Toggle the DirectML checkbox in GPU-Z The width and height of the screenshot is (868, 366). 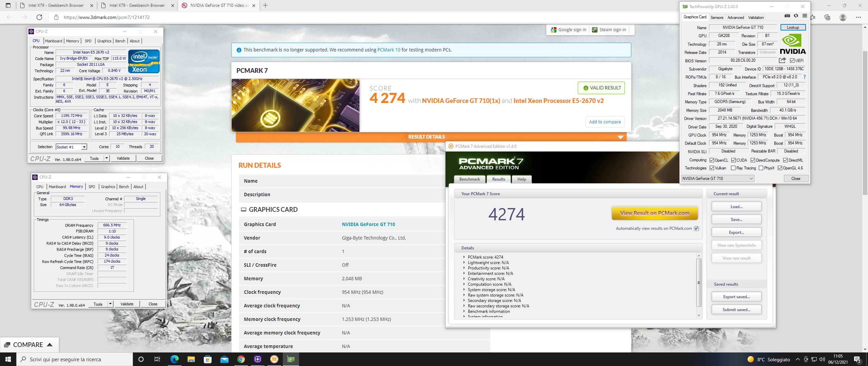(x=785, y=160)
